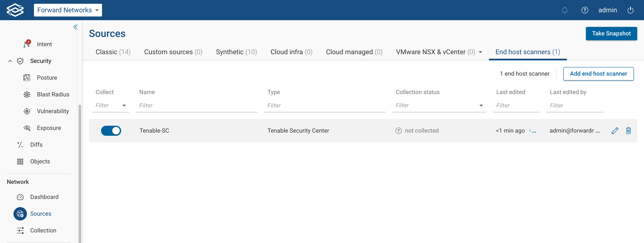The width and height of the screenshot is (644, 243).
Task: Open the Forward Networks network dropdown
Action: [x=68, y=10]
